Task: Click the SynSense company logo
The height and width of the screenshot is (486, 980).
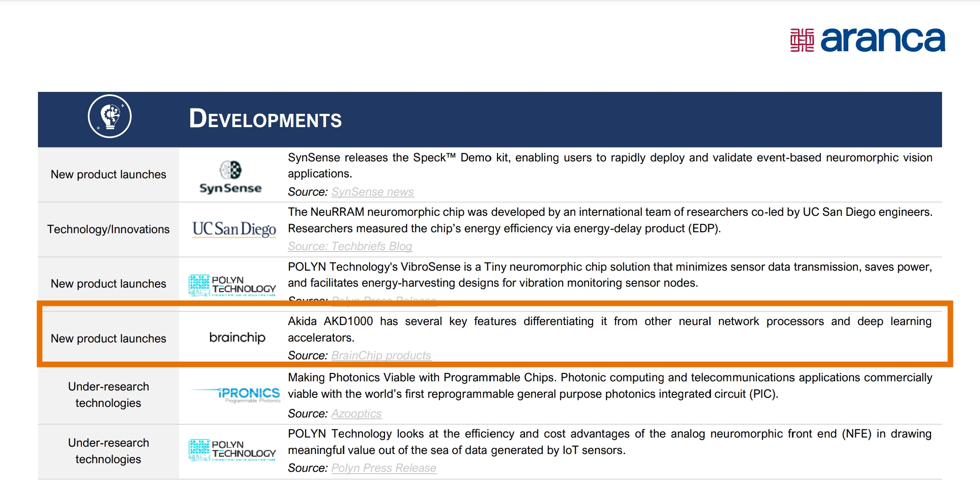Action: tap(231, 177)
